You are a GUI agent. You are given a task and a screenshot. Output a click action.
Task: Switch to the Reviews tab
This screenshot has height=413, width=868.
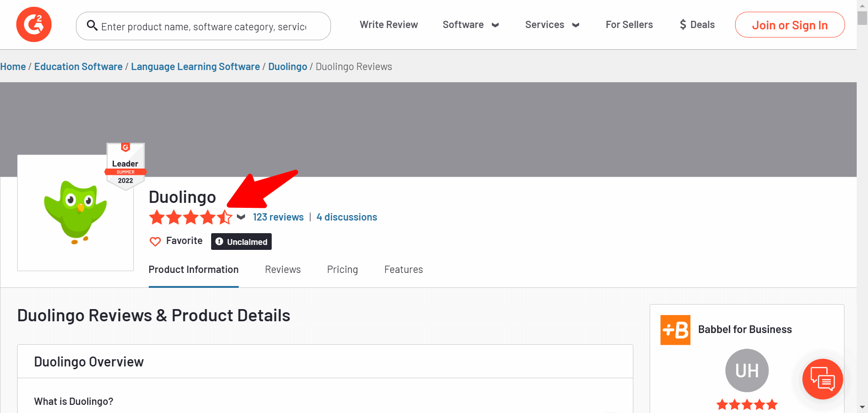pyautogui.click(x=283, y=270)
